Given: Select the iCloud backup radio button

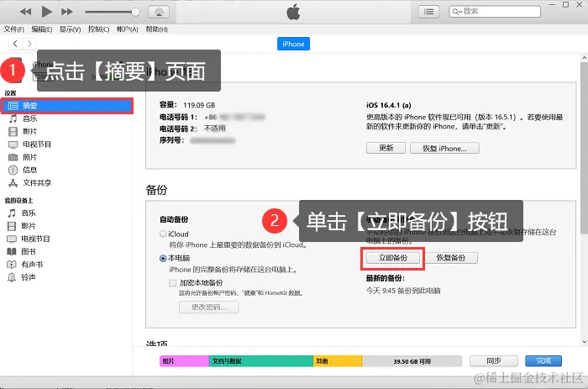Looking at the screenshot, I should [163, 234].
